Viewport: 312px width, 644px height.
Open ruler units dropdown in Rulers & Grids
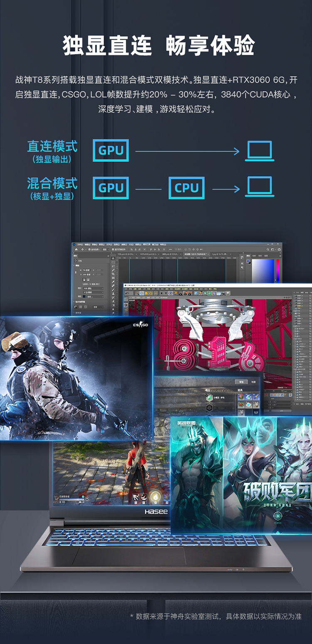[x=98, y=307]
